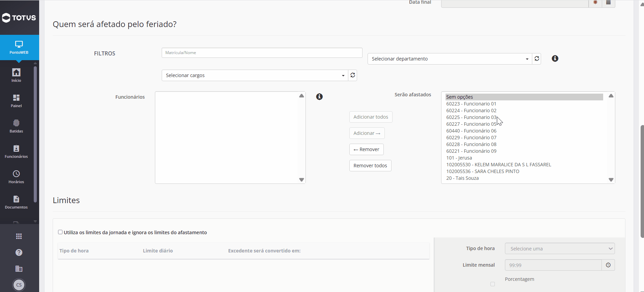
Task: Expand the Tipo de hora select
Action: coord(560,248)
